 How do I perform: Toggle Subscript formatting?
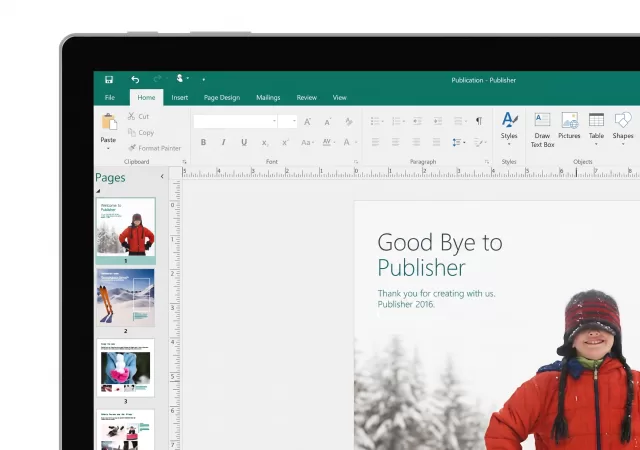click(264, 143)
